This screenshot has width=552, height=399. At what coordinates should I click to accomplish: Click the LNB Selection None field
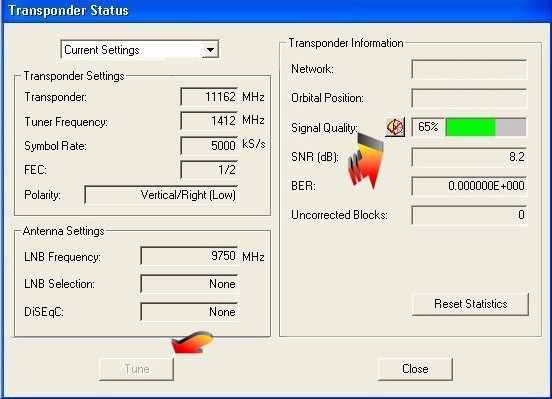click(189, 284)
